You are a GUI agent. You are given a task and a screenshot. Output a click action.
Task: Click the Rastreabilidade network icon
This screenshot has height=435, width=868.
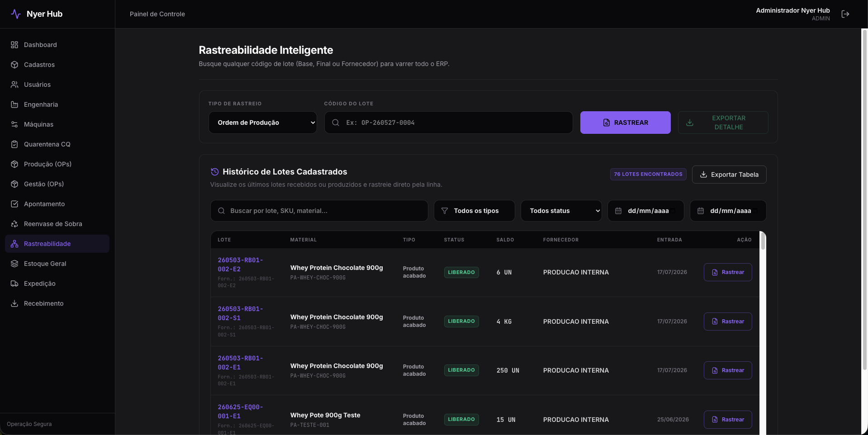(x=14, y=244)
